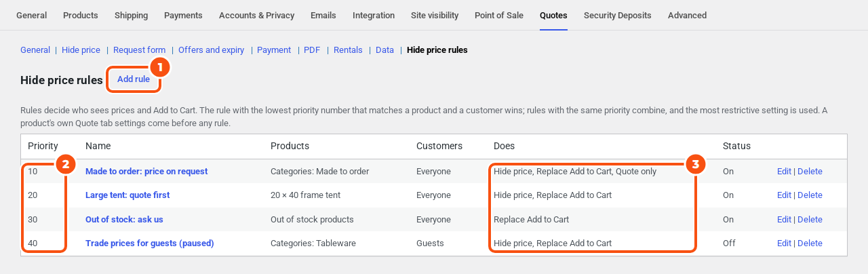Screen dimensions: 868x274
Task: Click priority value 10
Action: [33, 172]
